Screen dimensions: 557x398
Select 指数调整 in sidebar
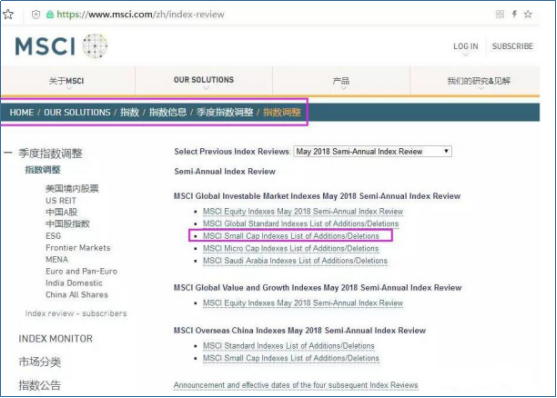42,170
